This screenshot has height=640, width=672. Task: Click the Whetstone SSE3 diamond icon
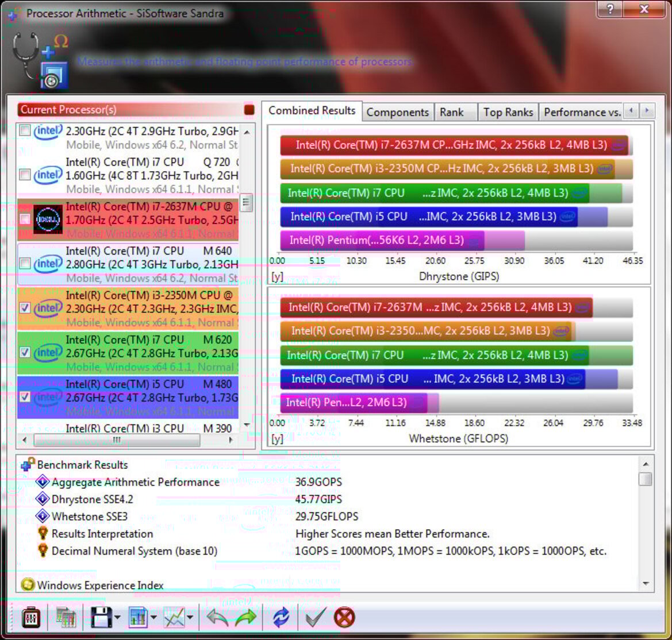tap(43, 516)
